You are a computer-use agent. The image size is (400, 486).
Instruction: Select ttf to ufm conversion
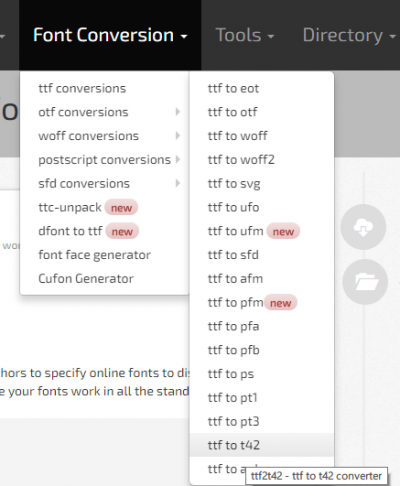262,231
